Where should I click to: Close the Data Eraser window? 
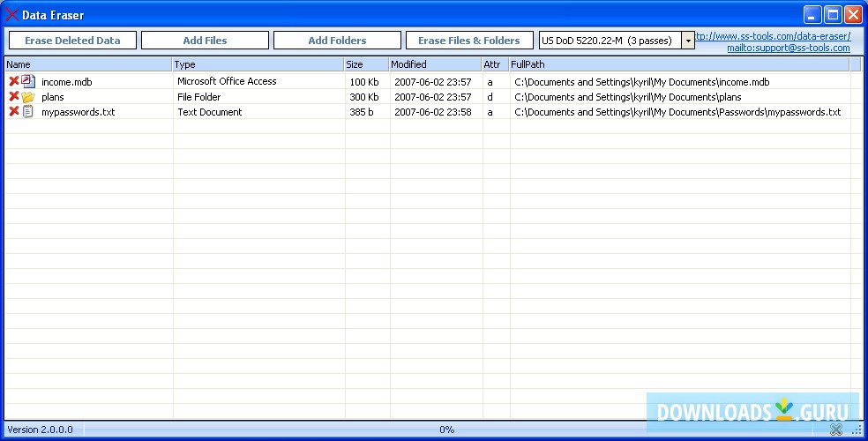pyautogui.click(x=854, y=14)
